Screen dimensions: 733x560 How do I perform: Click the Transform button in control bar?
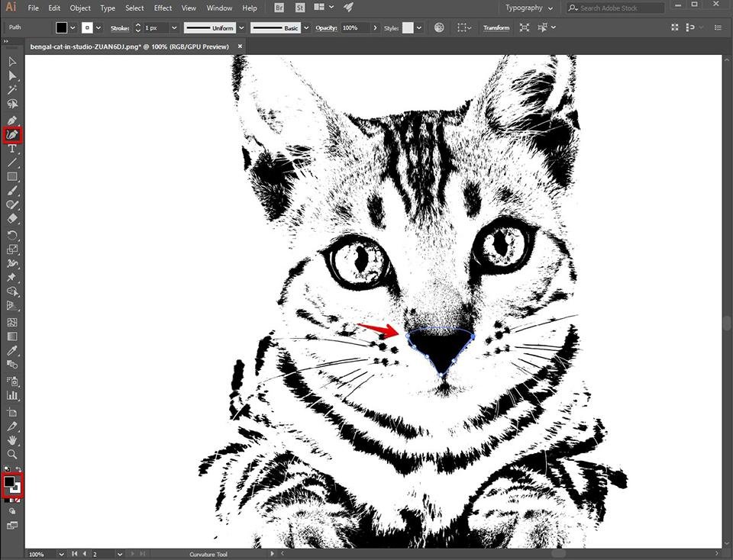(496, 27)
